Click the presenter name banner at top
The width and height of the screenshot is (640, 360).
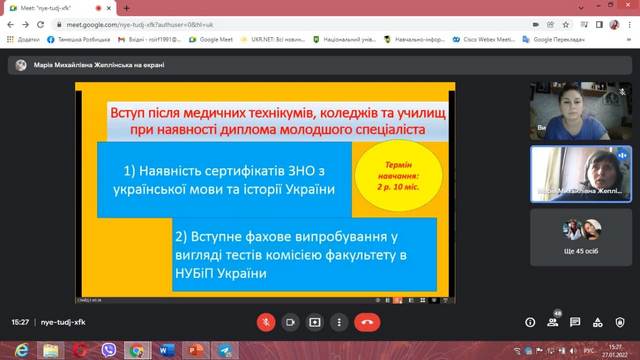pyautogui.click(x=320, y=65)
